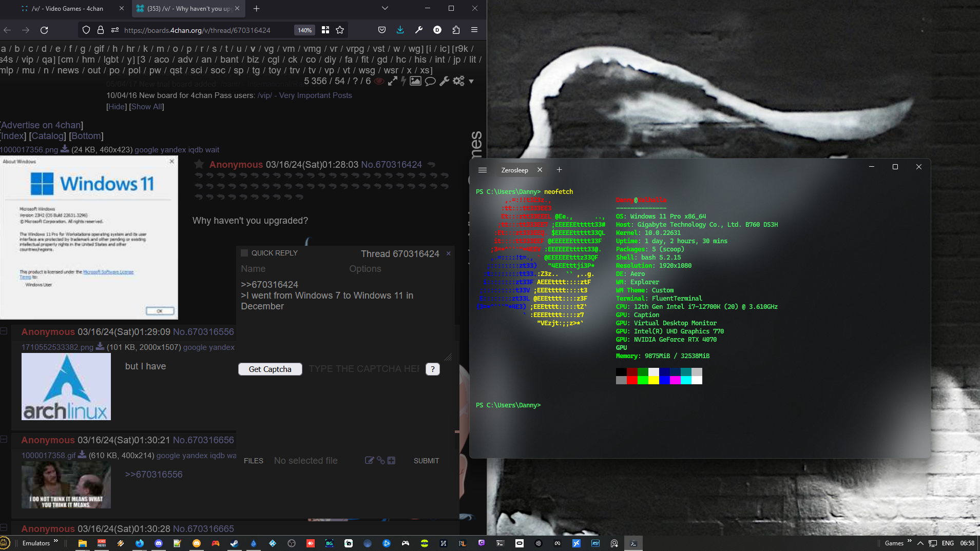
Task: Bookmark the page with the star icon
Action: coord(340,30)
